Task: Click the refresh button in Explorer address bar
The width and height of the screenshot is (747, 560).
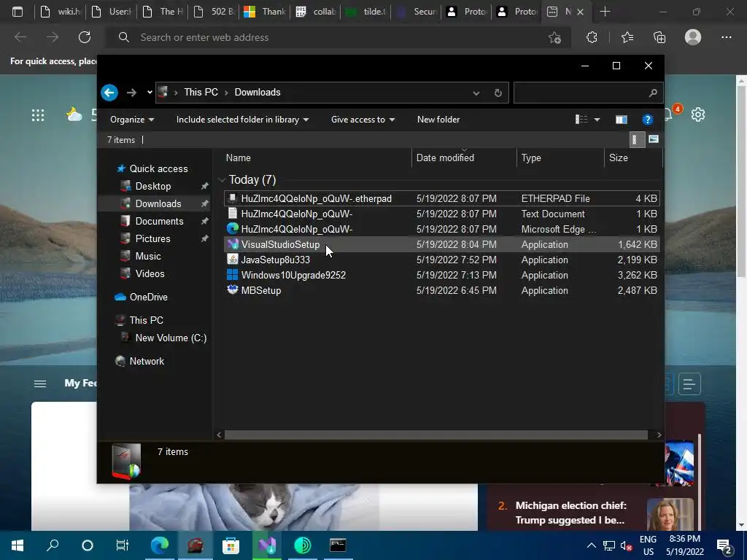Action: click(x=498, y=93)
